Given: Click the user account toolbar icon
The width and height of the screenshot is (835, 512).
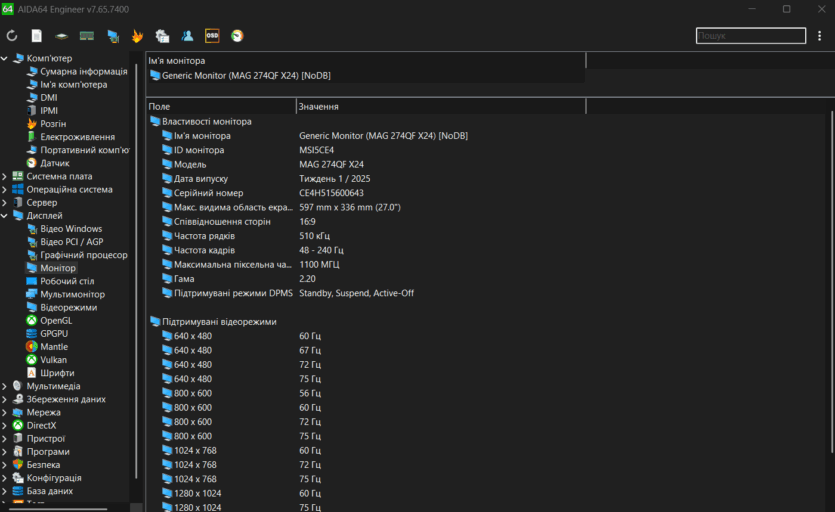Looking at the screenshot, I should point(187,36).
